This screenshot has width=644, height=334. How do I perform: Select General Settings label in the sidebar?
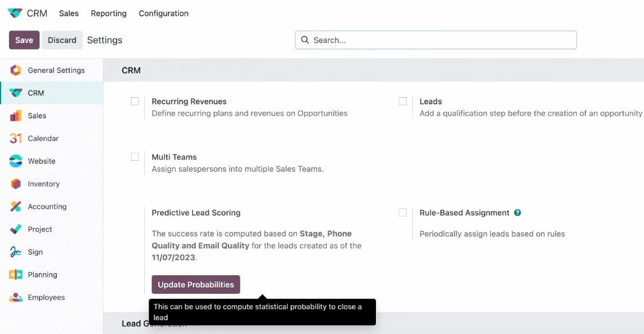pos(56,70)
